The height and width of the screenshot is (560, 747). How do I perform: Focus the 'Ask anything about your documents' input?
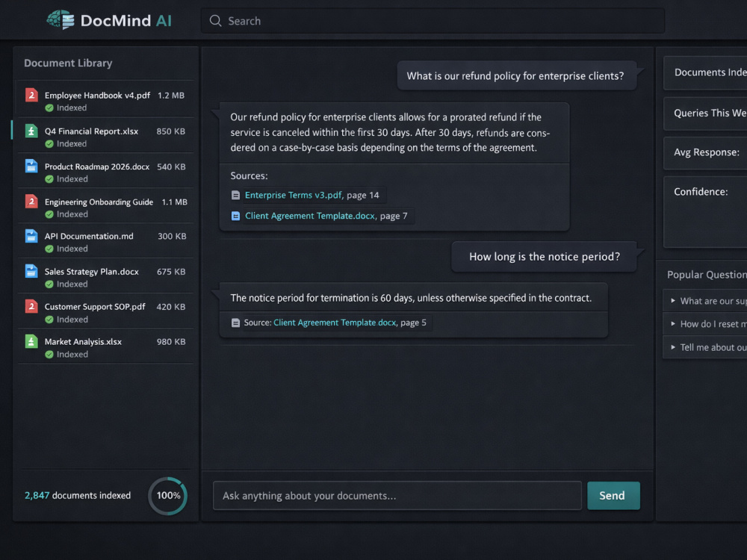click(397, 496)
